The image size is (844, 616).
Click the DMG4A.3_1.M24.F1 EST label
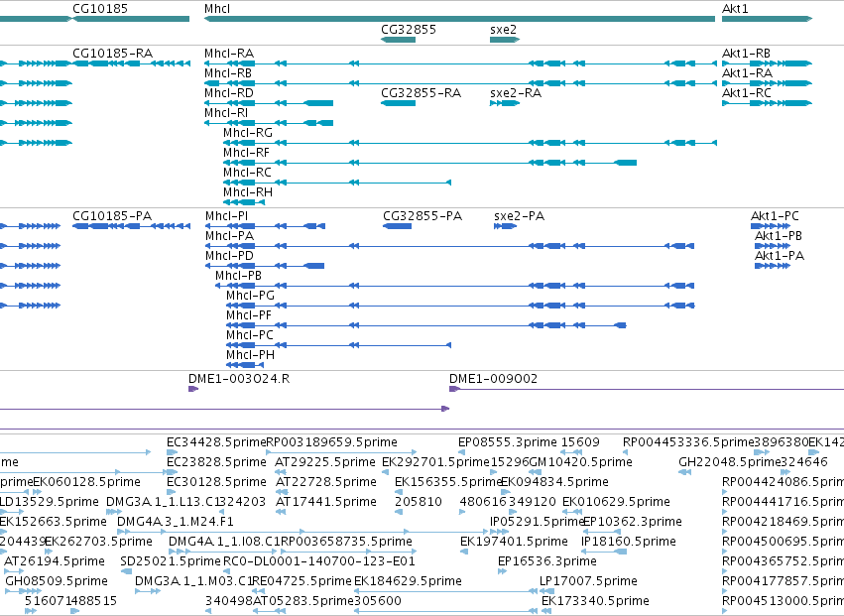176,522
